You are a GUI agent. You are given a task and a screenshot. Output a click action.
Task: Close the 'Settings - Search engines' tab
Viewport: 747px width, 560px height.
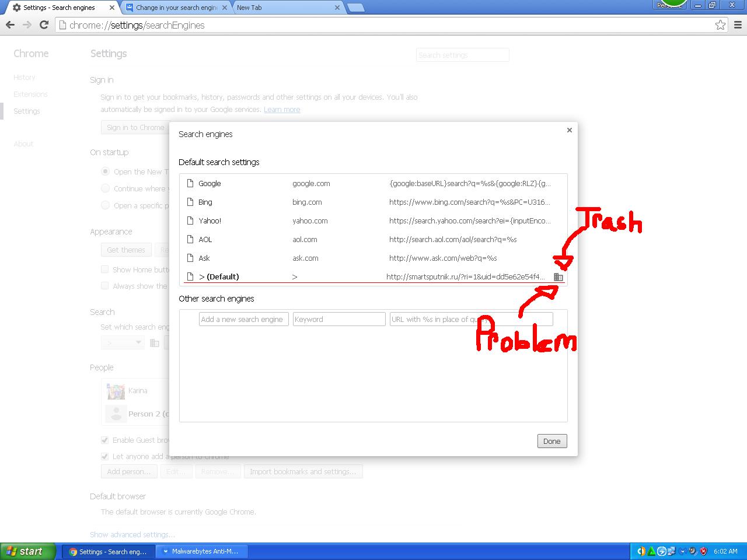[x=112, y=8]
